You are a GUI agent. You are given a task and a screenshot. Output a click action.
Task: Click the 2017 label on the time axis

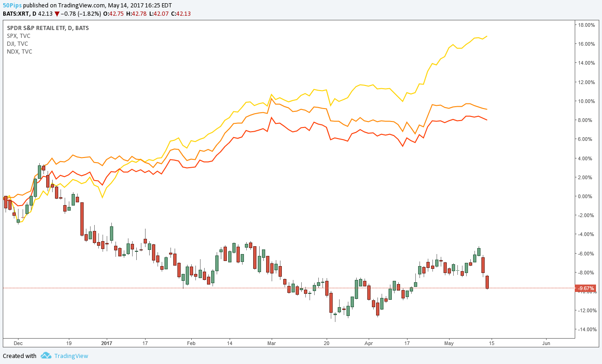click(x=107, y=343)
